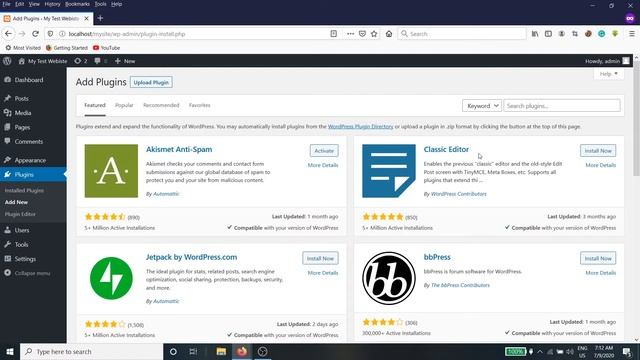Open Users in sidebar
The image size is (640, 360).
(x=22, y=230)
